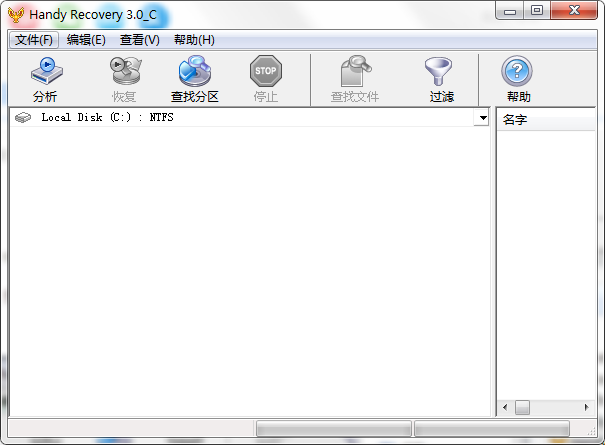This screenshot has height=445, width=605.
Task: Click the 查找文件 (Find File) icon
Action: 356,71
